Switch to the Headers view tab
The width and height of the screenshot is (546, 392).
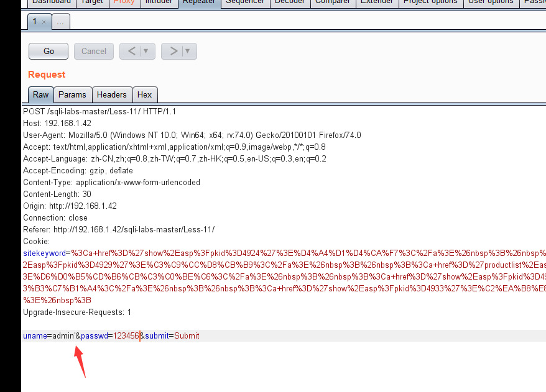[112, 94]
